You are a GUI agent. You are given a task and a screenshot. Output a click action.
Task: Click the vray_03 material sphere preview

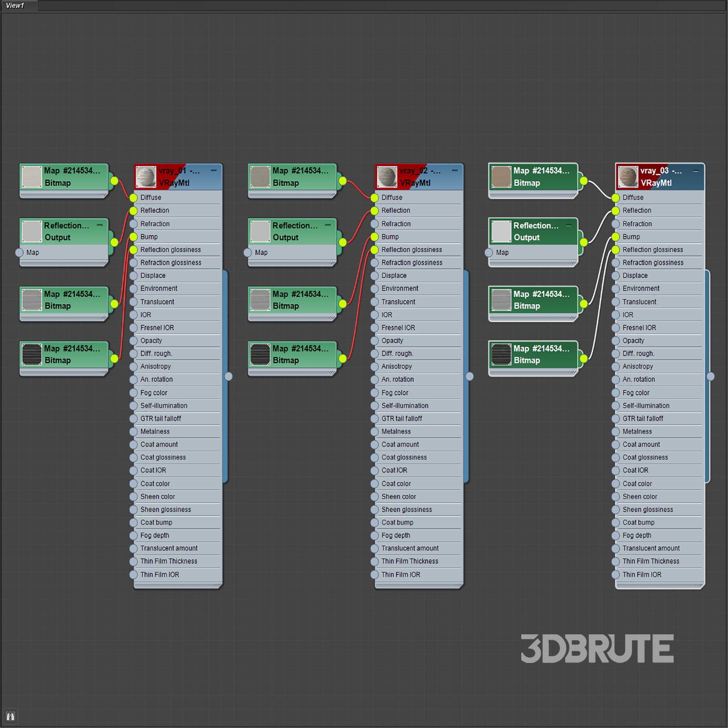[x=628, y=177]
